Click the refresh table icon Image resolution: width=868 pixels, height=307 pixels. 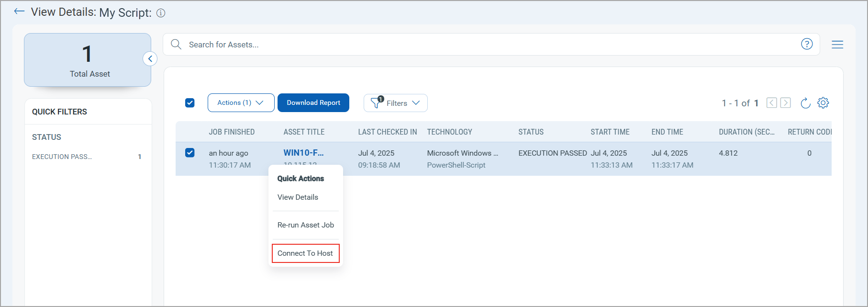click(x=805, y=103)
